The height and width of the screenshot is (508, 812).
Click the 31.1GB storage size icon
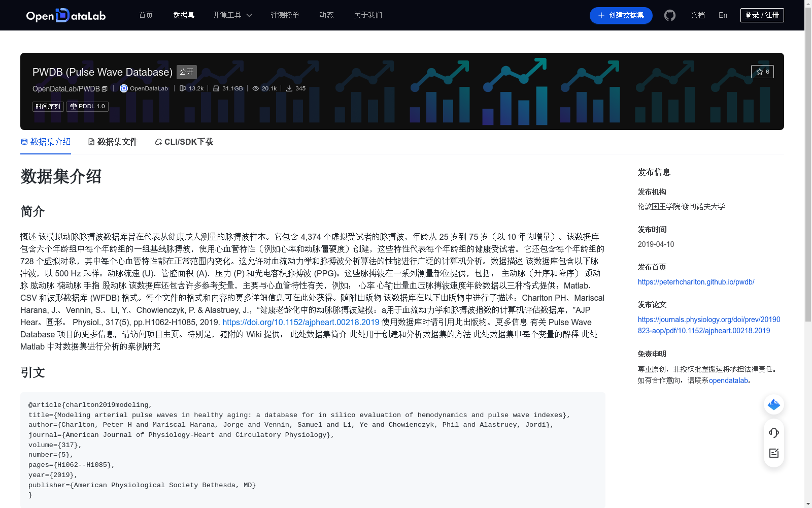[216, 88]
